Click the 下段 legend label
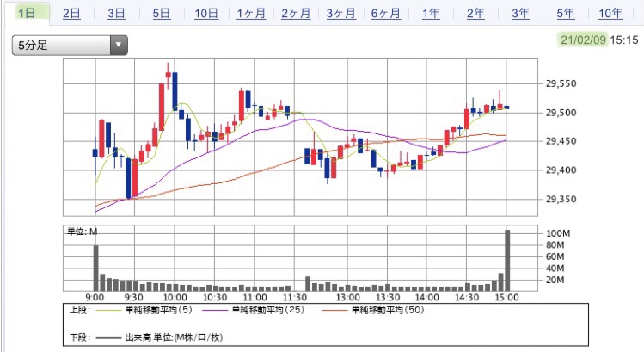The image size is (644, 352). pos(79,337)
